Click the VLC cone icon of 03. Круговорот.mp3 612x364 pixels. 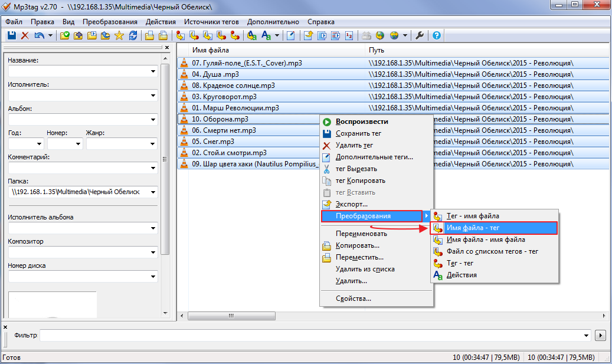pos(184,96)
